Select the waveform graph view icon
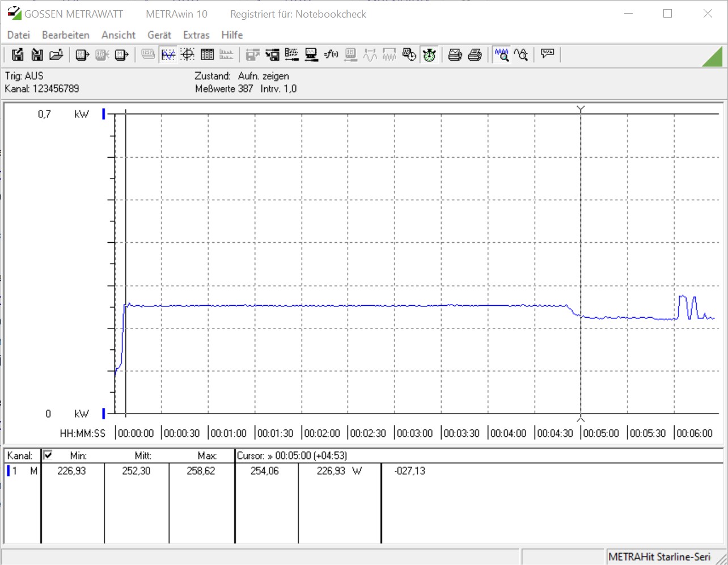The width and height of the screenshot is (728, 565). 168,54
